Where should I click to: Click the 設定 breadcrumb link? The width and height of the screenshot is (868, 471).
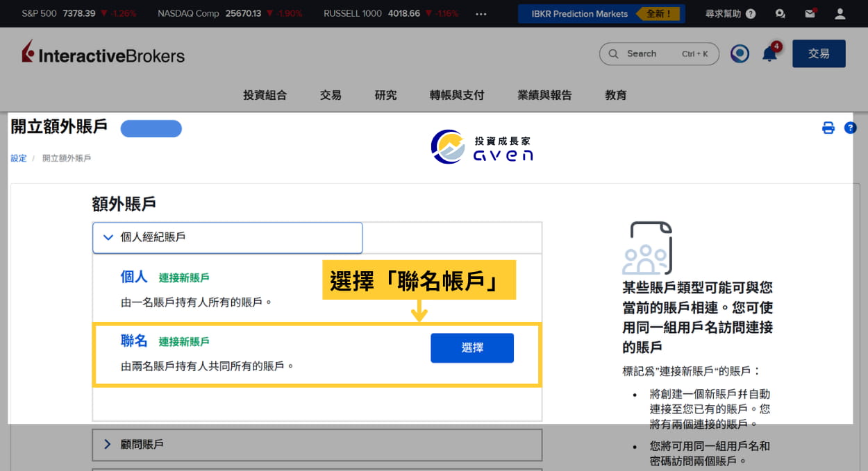pyautogui.click(x=19, y=158)
